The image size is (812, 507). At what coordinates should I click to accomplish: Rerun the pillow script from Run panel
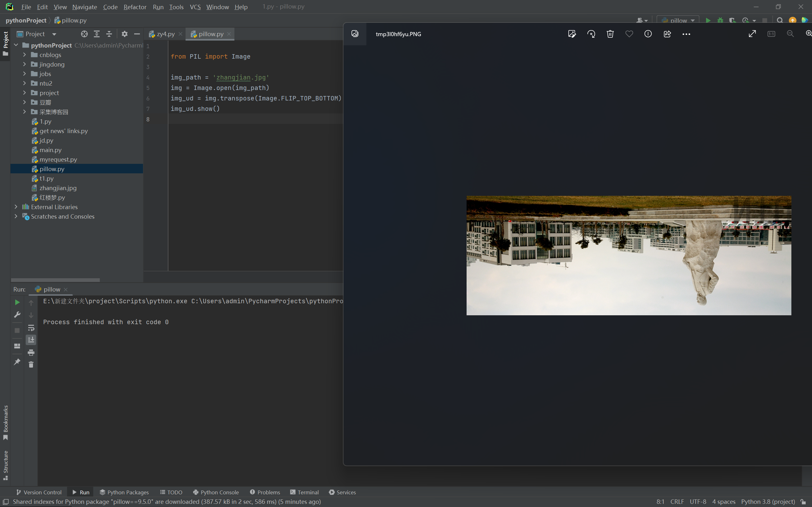pyautogui.click(x=17, y=302)
